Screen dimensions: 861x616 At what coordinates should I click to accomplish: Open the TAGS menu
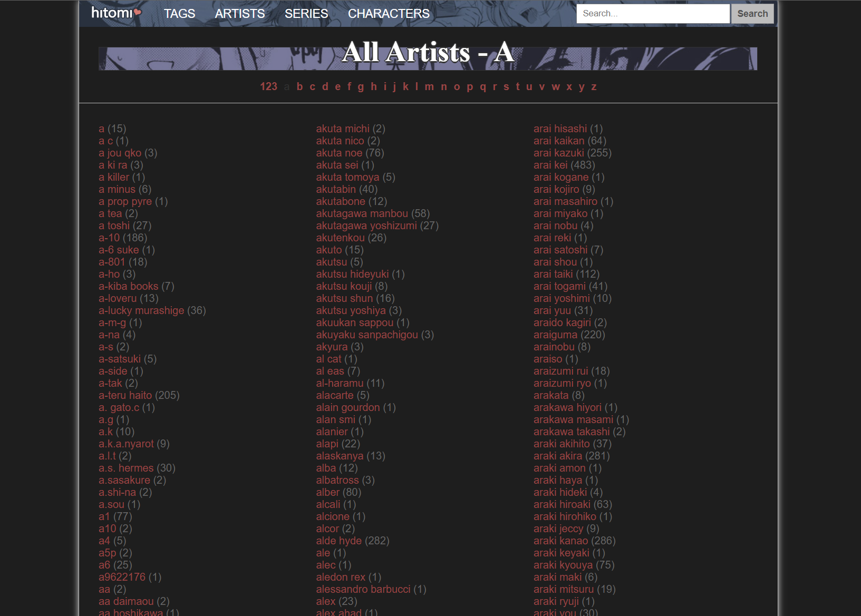tap(179, 14)
